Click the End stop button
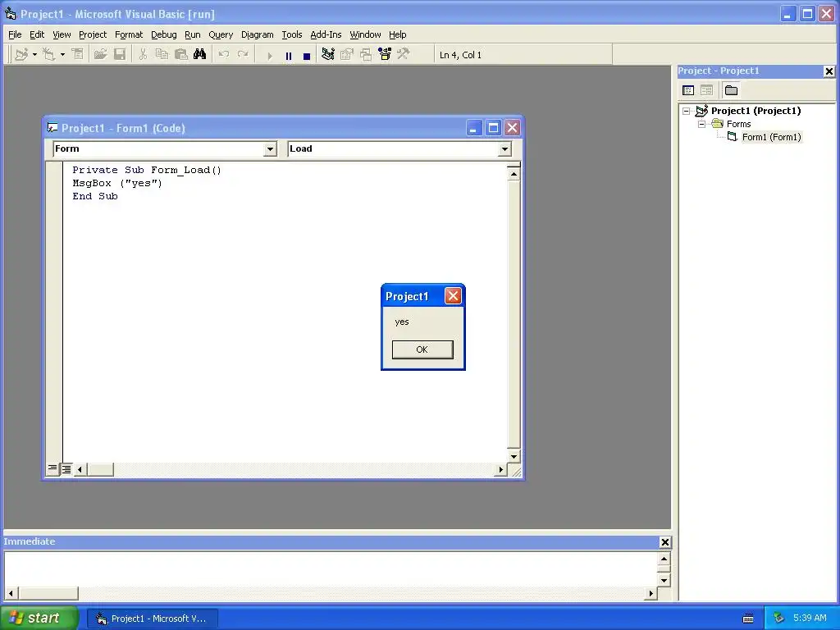The width and height of the screenshot is (840, 630). point(307,55)
